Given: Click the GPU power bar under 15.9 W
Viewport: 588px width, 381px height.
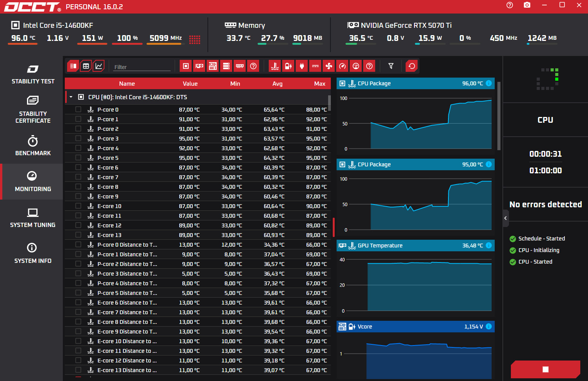Looking at the screenshot, I should [x=430, y=44].
